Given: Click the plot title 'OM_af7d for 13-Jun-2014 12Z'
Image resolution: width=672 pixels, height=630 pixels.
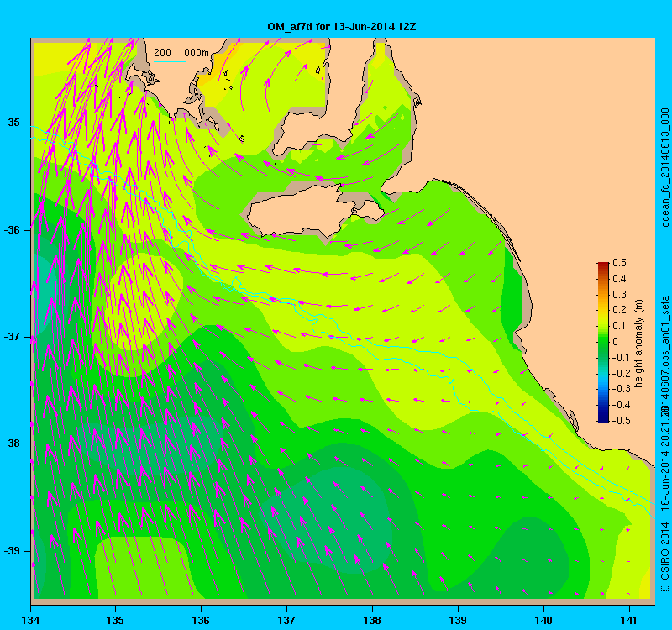Looking at the screenshot, I should [x=342, y=27].
